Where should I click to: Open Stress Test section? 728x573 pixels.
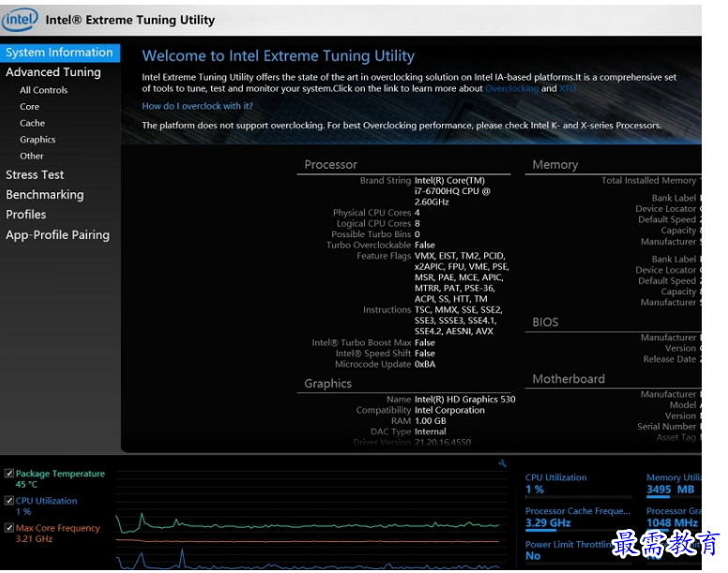pyautogui.click(x=35, y=175)
